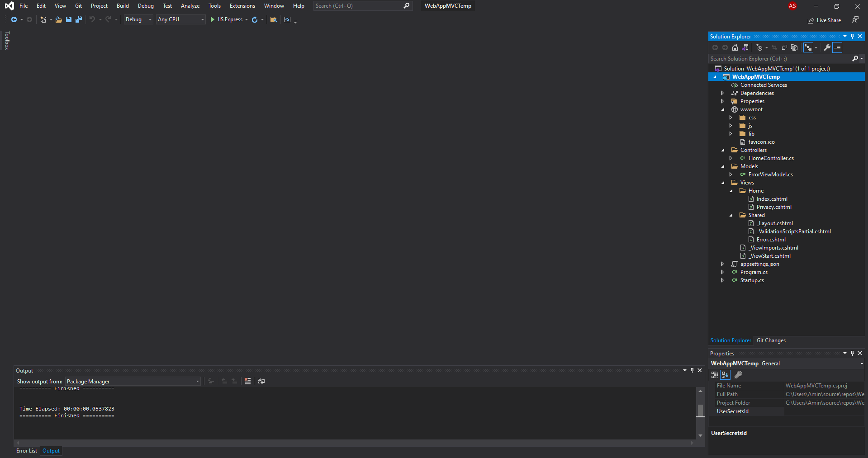Click the Find in Files folder icon
This screenshot has height=458, width=868.
pos(274,19)
